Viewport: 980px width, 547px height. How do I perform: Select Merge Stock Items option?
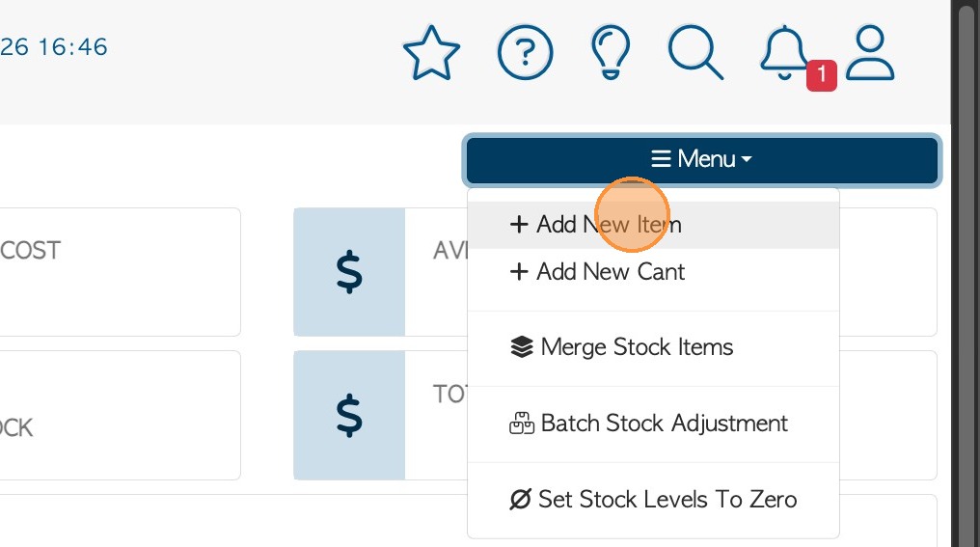pos(637,347)
